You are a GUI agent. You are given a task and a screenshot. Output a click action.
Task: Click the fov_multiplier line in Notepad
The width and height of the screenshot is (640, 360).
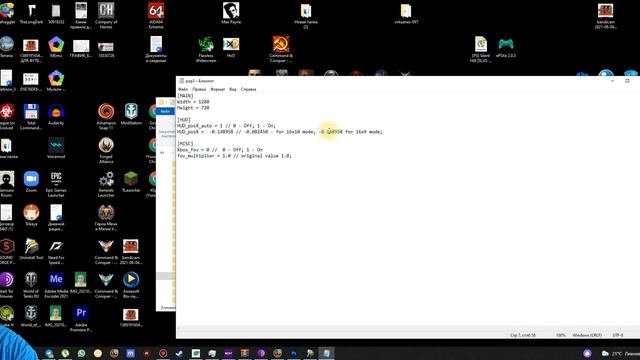[x=234, y=156]
